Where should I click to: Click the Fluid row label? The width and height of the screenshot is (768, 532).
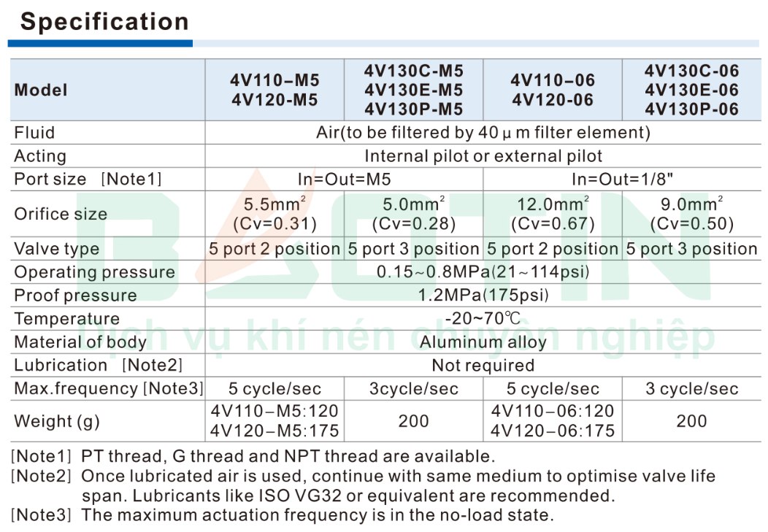pos(34,133)
